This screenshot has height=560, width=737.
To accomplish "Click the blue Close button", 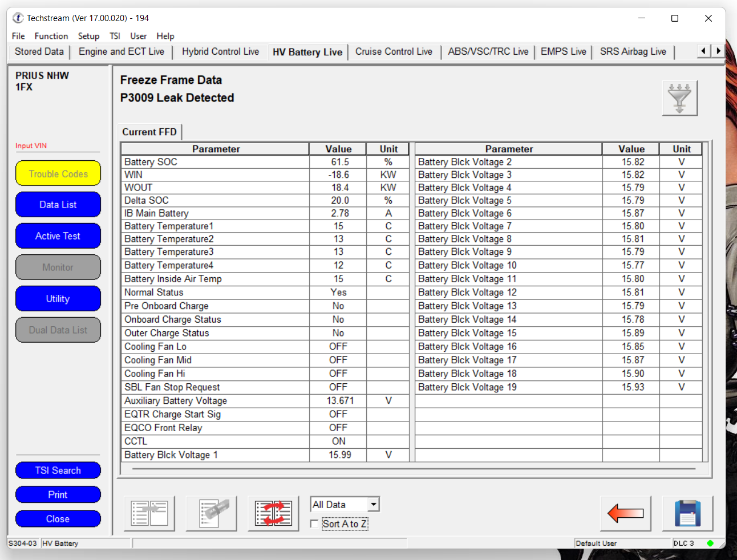I will pos(58,519).
